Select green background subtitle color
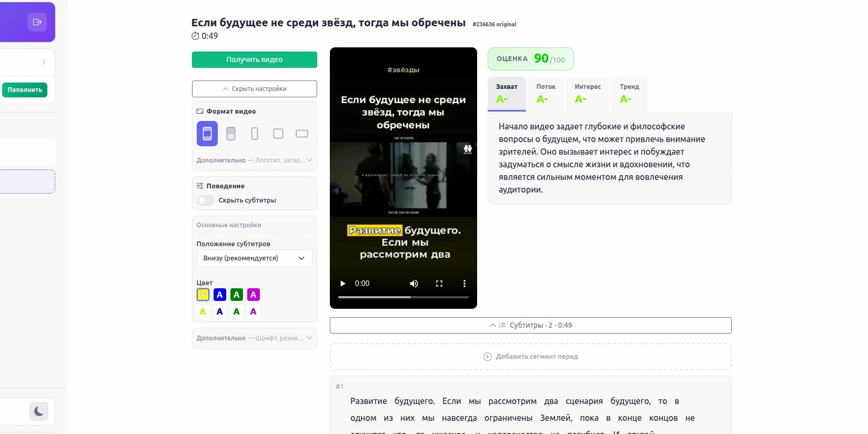 click(x=237, y=295)
